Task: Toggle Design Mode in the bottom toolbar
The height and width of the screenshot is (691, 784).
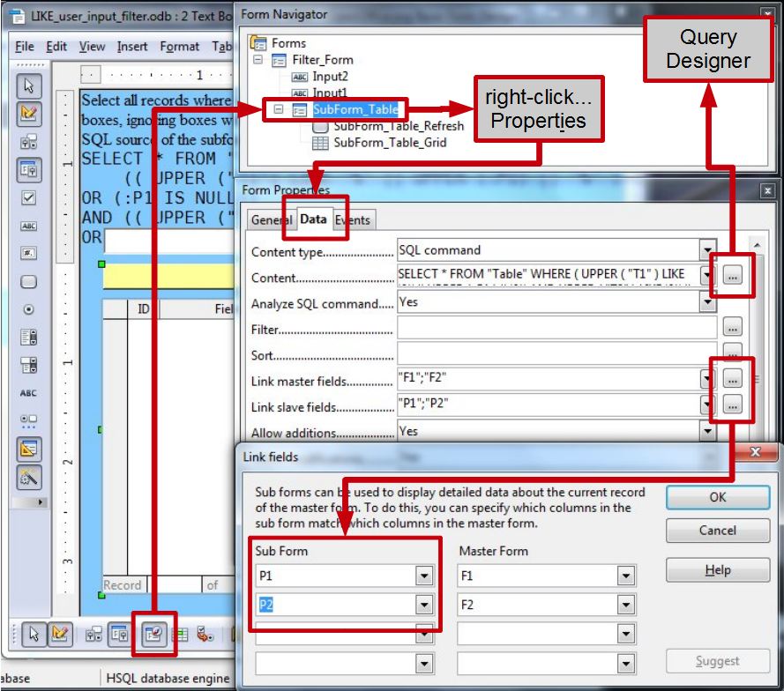Action: tap(59, 634)
